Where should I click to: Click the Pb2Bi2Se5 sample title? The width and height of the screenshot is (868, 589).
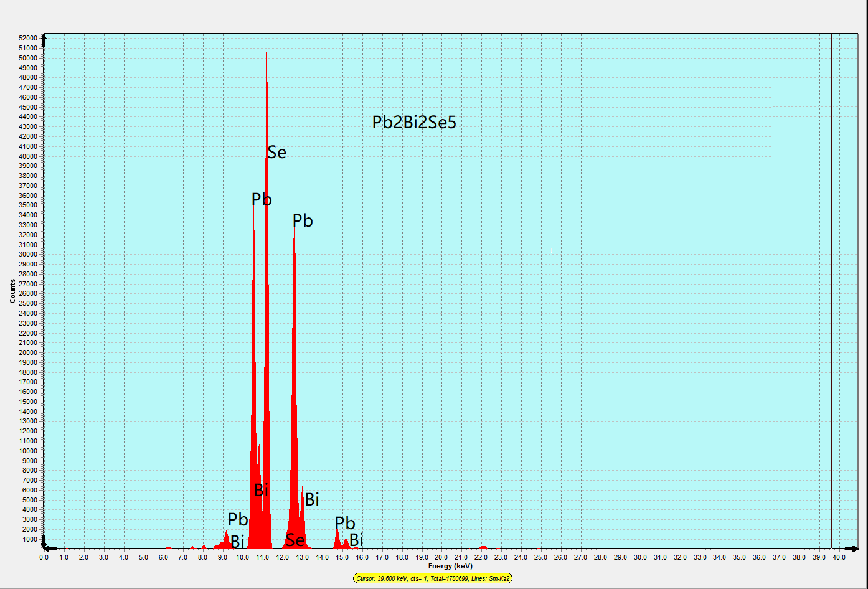[414, 122]
